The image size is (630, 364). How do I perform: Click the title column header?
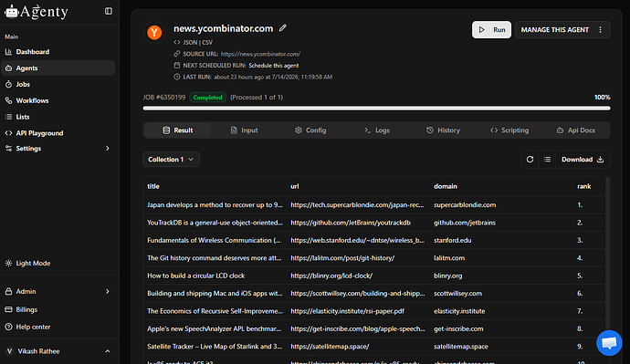click(x=153, y=186)
